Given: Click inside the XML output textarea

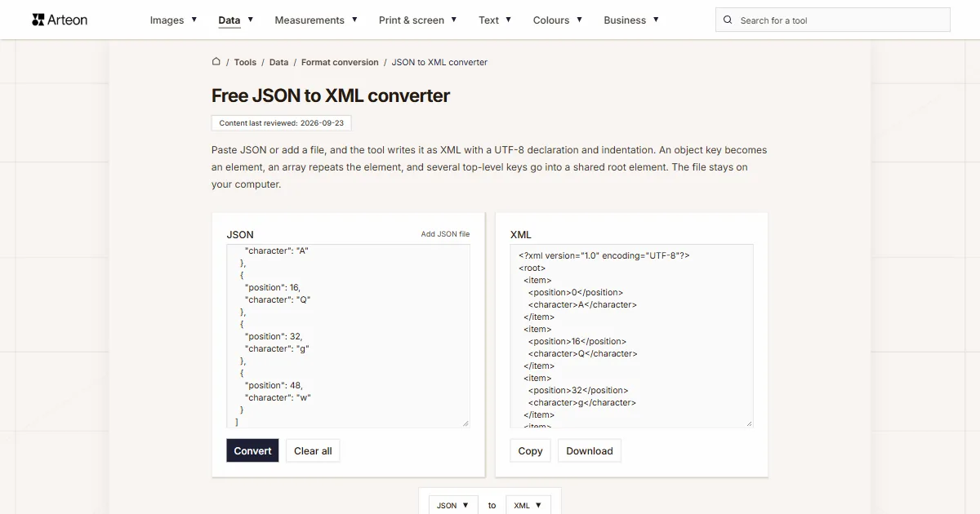Looking at the screenshot, I should coord(631,335).
